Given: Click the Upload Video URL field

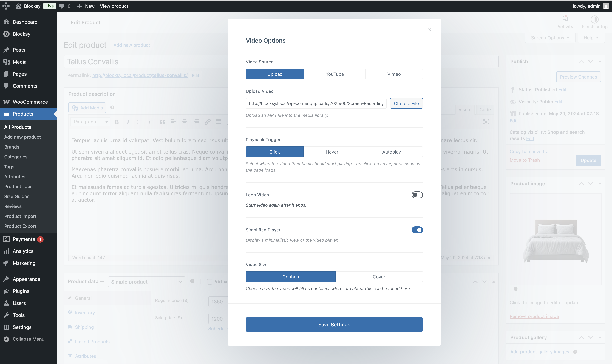Looking at the screenshot, I should point(316,103).
